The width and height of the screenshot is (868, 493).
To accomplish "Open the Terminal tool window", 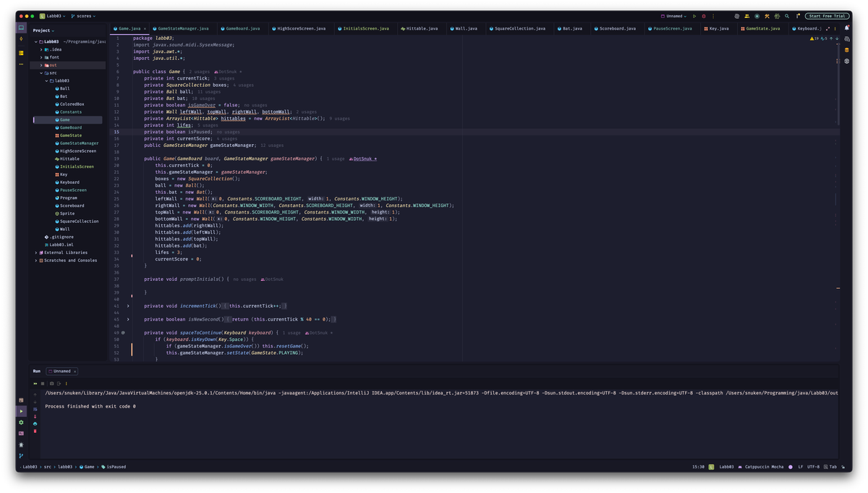I will (x=21, y=433).
